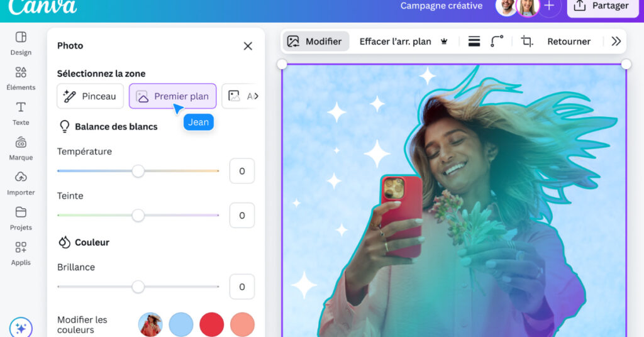
Task: Pick the salmon pink color swatch
Action: 242,324
